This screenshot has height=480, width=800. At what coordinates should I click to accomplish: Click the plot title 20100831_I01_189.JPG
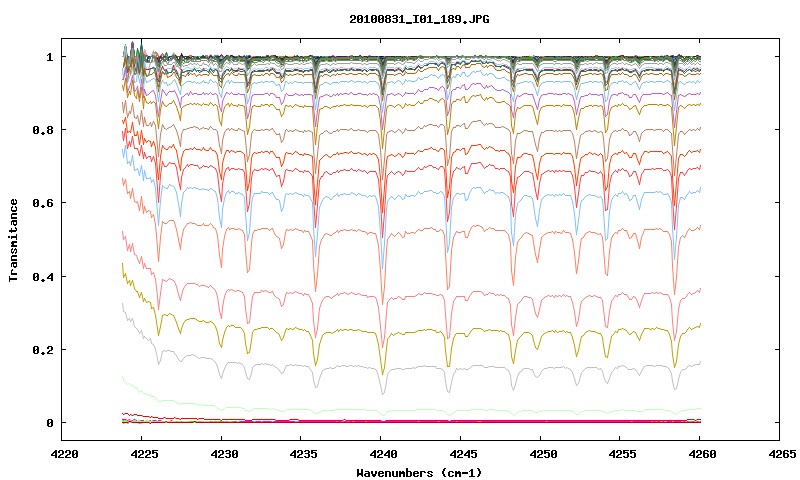click(419, 19)
